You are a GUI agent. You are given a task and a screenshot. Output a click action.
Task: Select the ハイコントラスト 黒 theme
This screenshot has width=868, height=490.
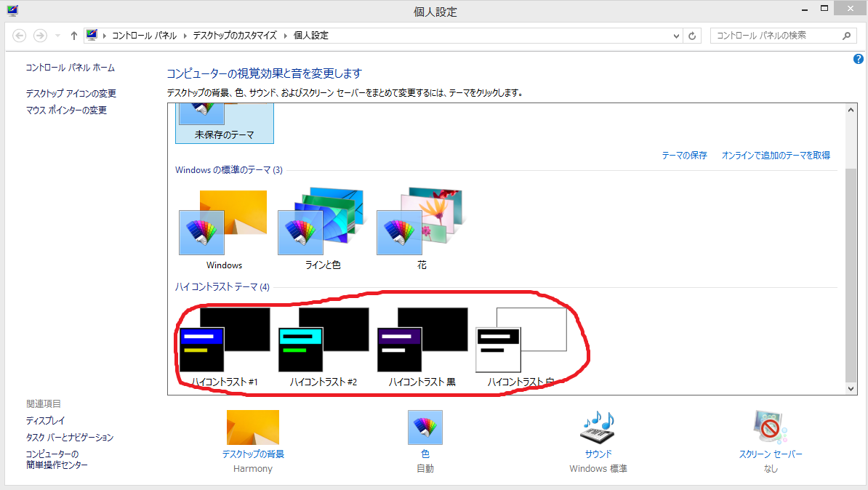tap(422, 348)
